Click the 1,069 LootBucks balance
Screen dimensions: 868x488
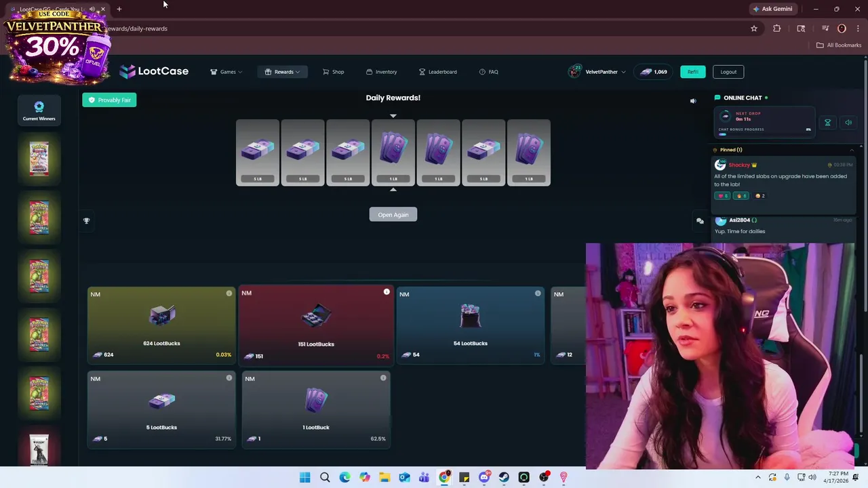(x=654, y=72)
